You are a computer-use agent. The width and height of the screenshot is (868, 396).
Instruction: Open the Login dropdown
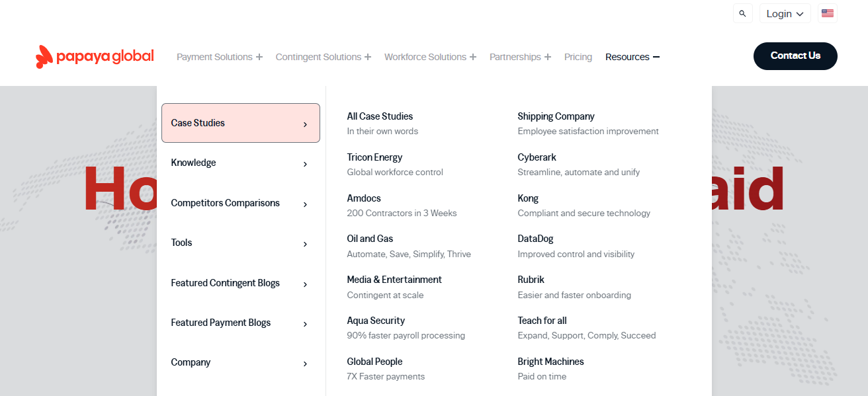pos(785,14)
